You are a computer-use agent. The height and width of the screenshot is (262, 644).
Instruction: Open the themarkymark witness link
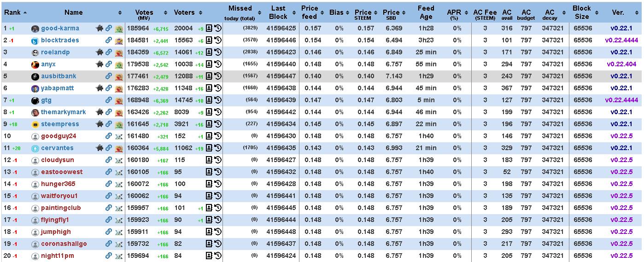[x=64, y=112]
